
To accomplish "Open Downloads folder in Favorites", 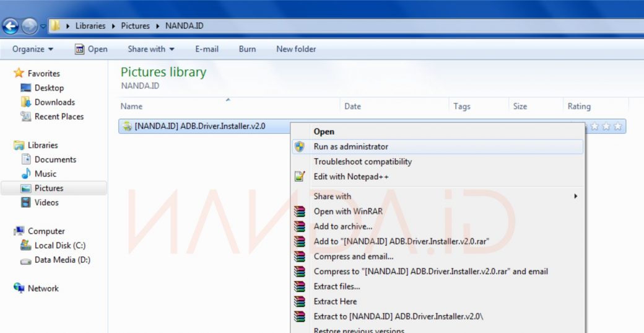I will pyautogui.click(x=54, y=102).
